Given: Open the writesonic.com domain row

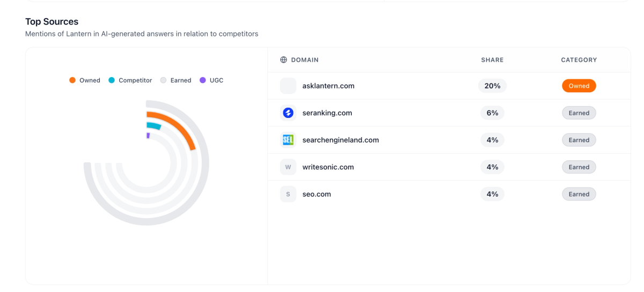Looking at the screenshot, I should pyautogui.click(x=449, y=167).
